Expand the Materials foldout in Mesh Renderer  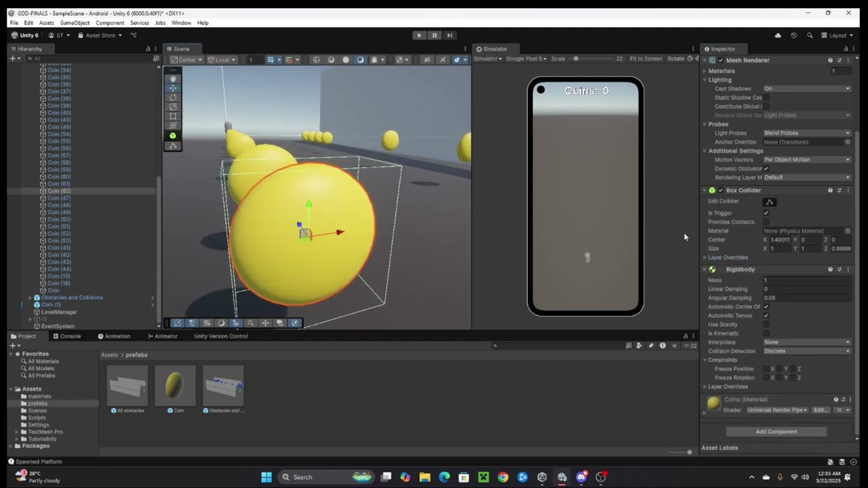(705, 71)
